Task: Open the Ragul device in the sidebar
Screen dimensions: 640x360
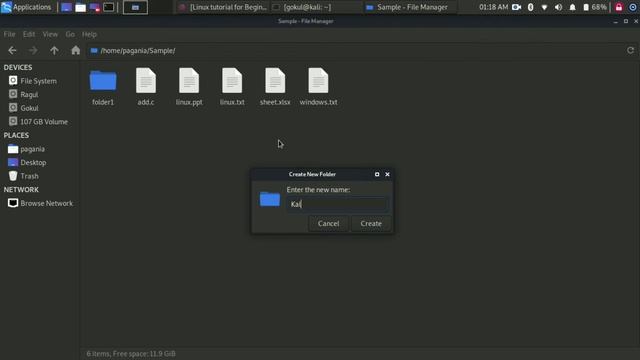Action: pyautogui.click(x=29, y=94)
